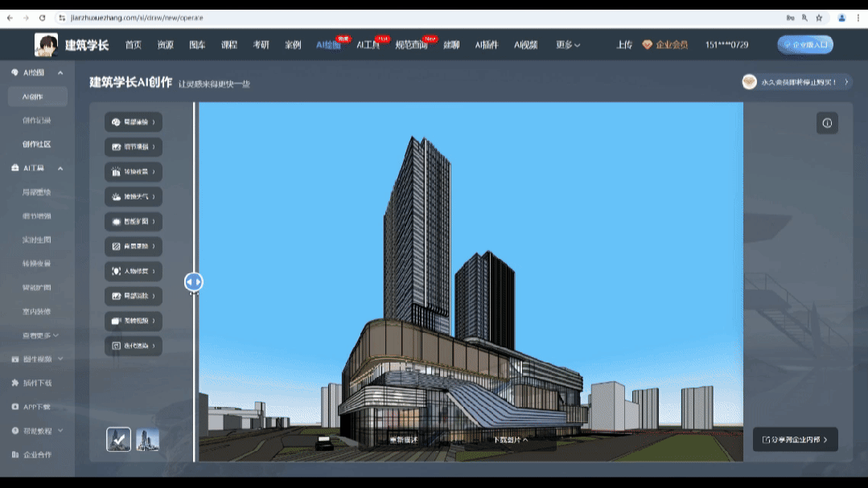Open 智能扩图 in the sidebar
Image resolution: width=868 pixels, height=488 pixels.
(36, 288)
